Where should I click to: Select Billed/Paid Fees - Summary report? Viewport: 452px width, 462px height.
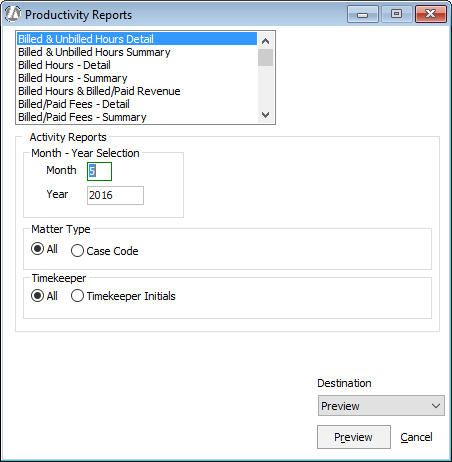137,117
